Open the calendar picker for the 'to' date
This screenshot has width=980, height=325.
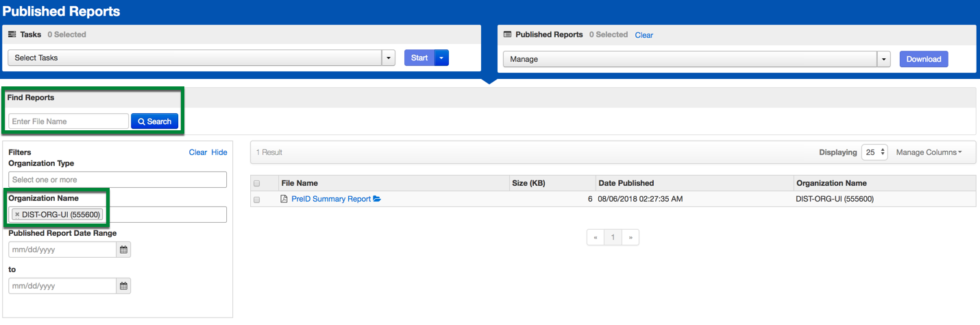point(123,286)
